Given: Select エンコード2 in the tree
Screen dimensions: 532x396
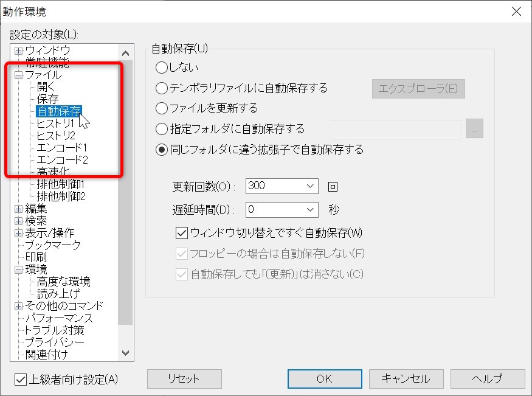Looking at the screenshot, I should (63, 160).
